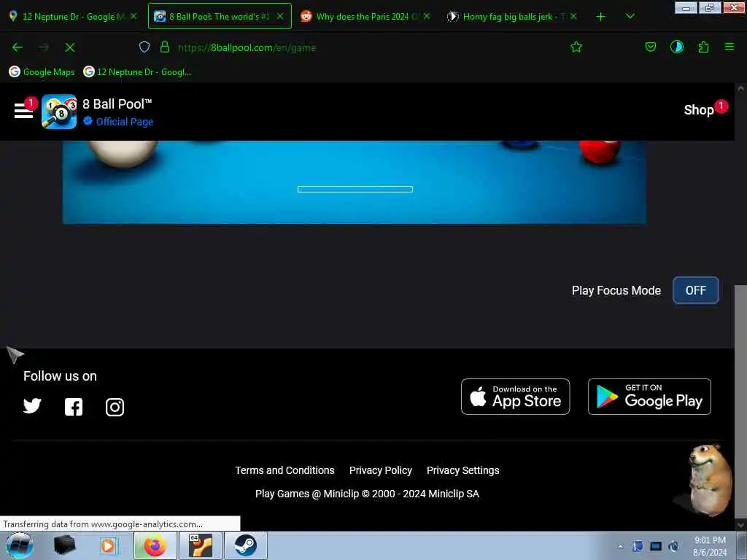
Task: Open the Google Maps bookmark
Action: pos(42,72)
